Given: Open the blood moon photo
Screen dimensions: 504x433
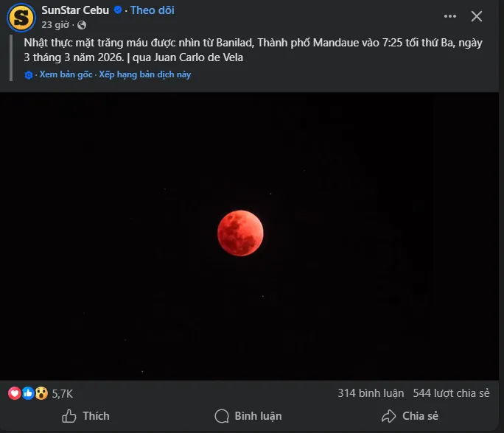Looking at the screenshot, I should point(250,236).
